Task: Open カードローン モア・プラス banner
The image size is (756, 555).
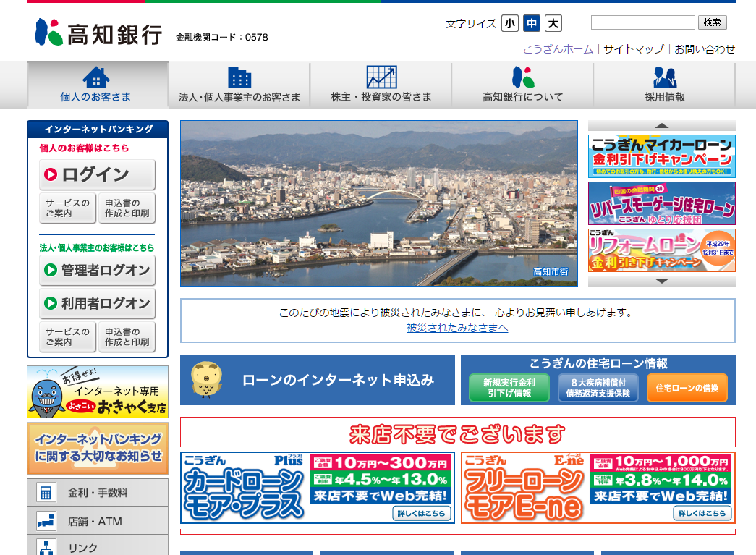Action: [318, 488]
